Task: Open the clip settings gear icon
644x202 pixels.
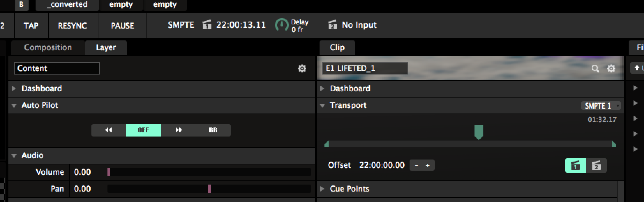Action: point(611,69)
